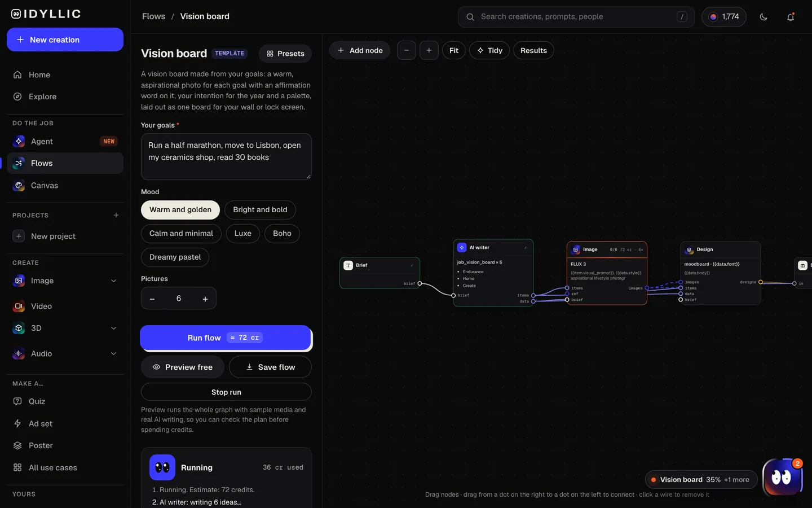
Task: Zoom out the canvas with the minus button
Action: [x=407, y=50]
